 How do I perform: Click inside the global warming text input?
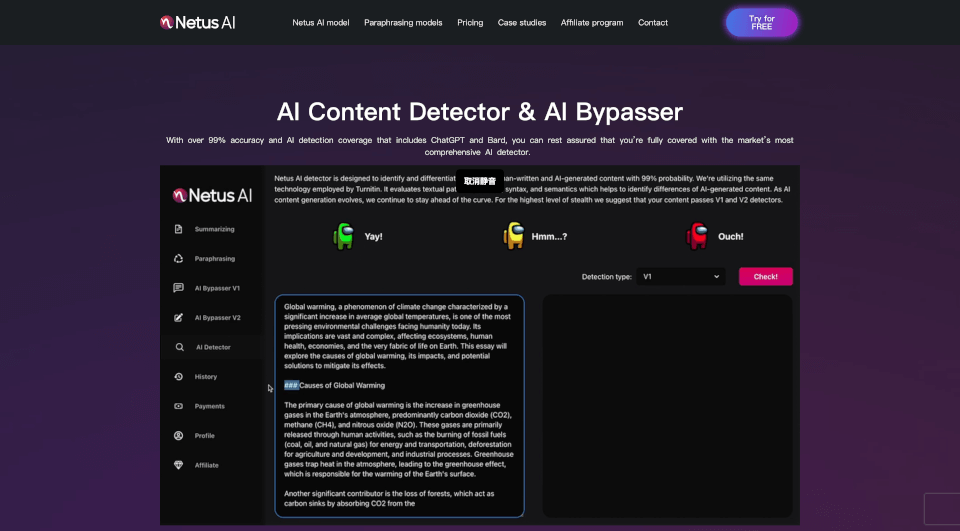(399, 406)
